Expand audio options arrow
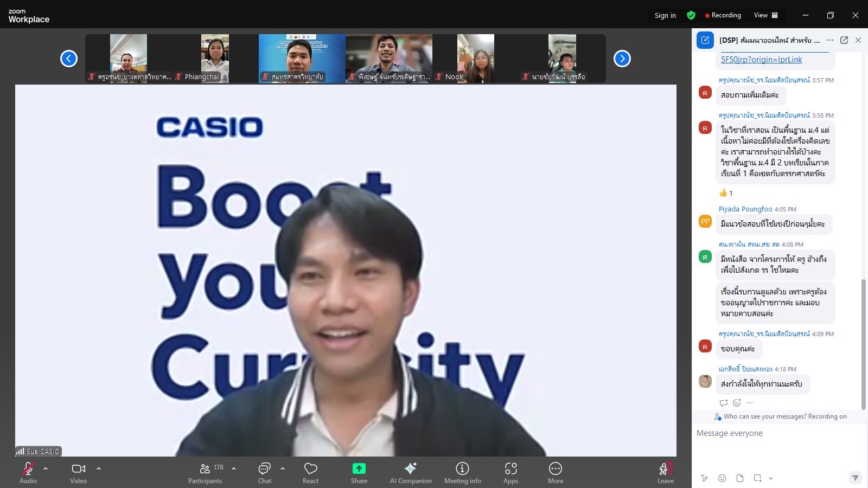 pos(46,468)
